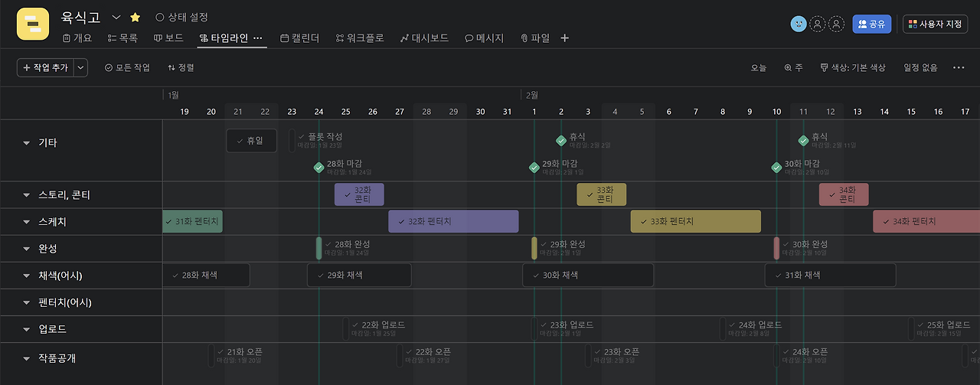This screenshot has height=385, width=980.
Task: Open the 28화 채색 task bar
Action: 206,276
